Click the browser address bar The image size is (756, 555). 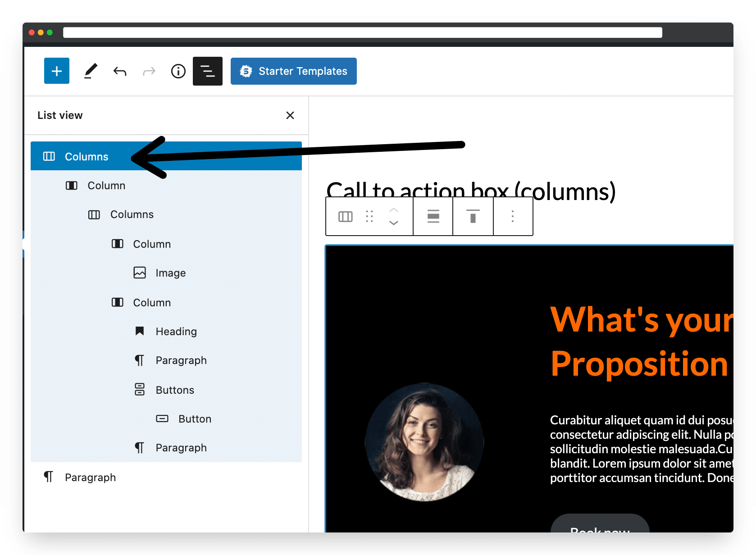coord(363,32)
